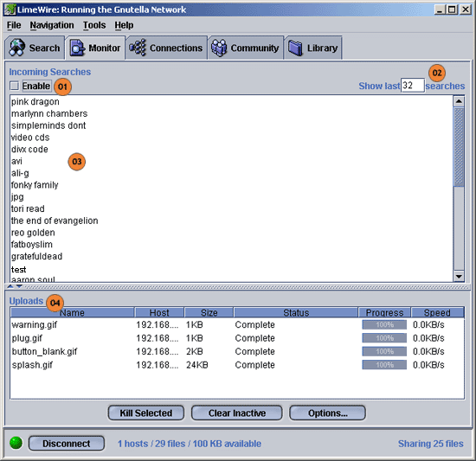Click the split pane collapse-down arrow
476x461 pixels.
tap(19, 286)
